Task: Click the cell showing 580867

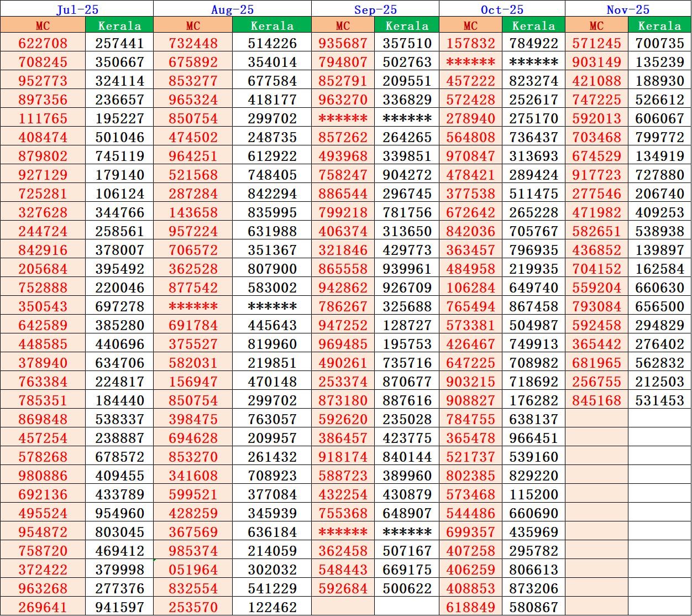Action: coord(531,607)
